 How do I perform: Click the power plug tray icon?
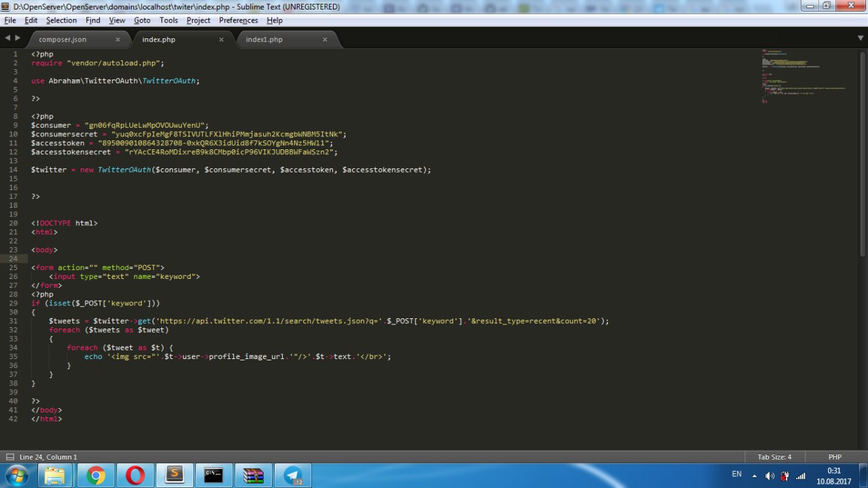[x=785, y=476]
